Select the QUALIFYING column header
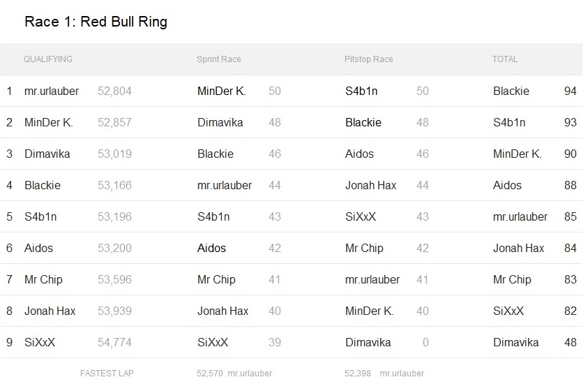588x391 pixels. pos(48,59)
